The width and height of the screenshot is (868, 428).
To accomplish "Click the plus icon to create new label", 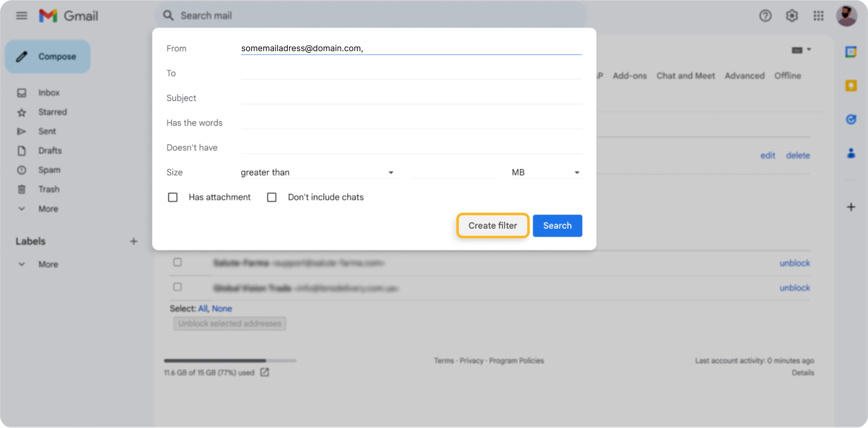I will click(x=133, y=241).
